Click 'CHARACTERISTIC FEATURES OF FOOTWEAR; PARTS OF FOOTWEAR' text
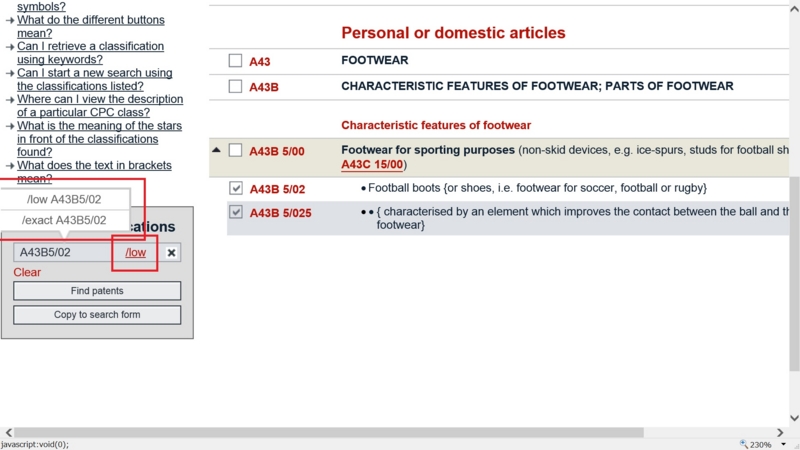This screenshot has height=450, width=800. pos(537,86)
